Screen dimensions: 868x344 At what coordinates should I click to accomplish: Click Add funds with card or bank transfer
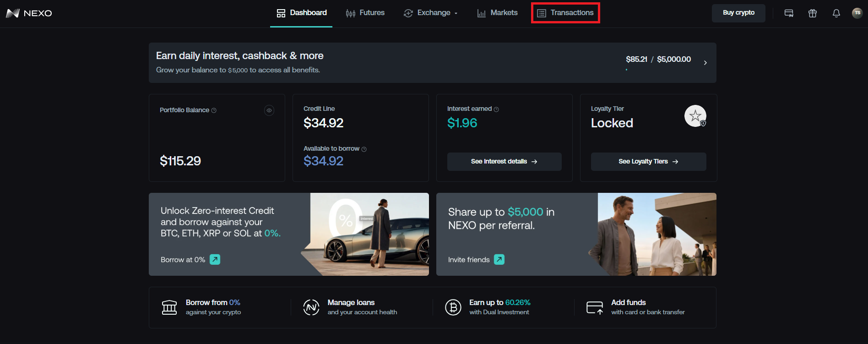click(x=648, y=307)
